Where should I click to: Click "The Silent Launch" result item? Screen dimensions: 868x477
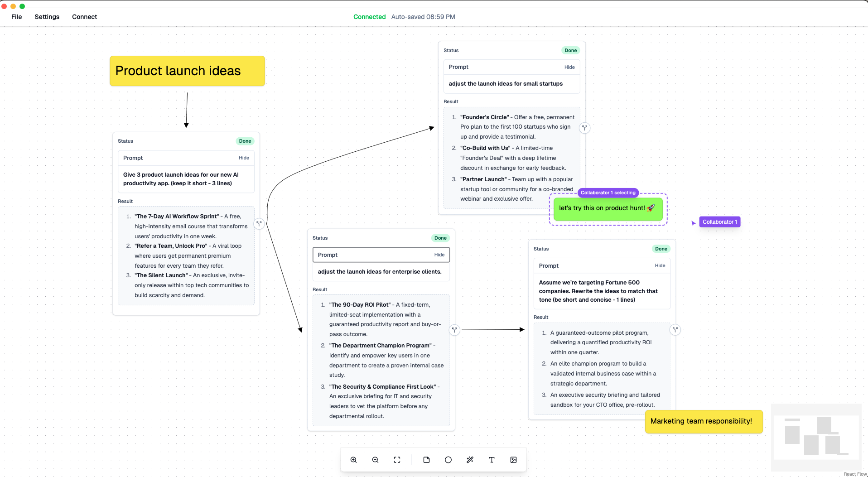tap(191, 285)
